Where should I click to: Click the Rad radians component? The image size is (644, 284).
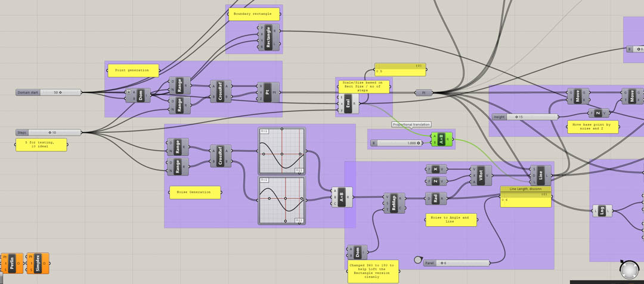coord(435,198)
